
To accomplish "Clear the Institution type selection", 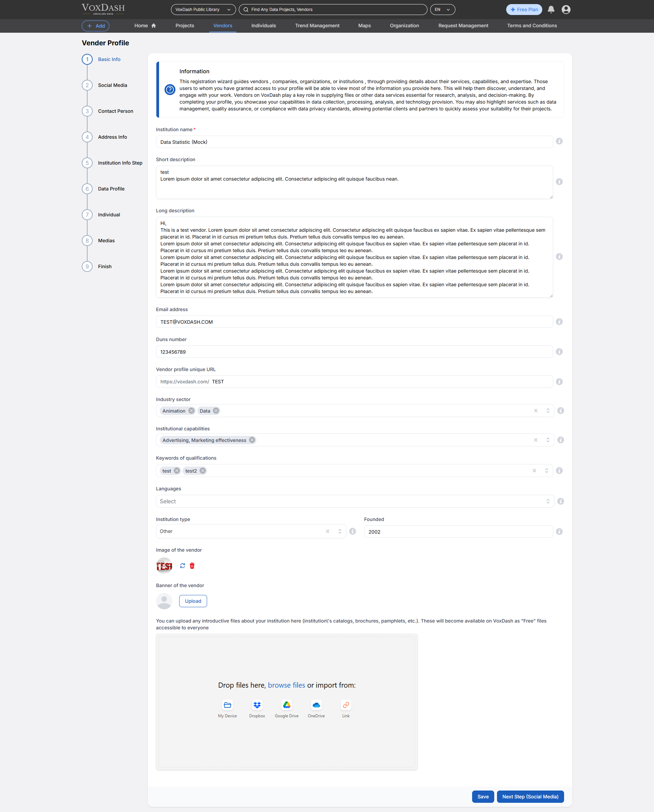I will pos(327,531).
